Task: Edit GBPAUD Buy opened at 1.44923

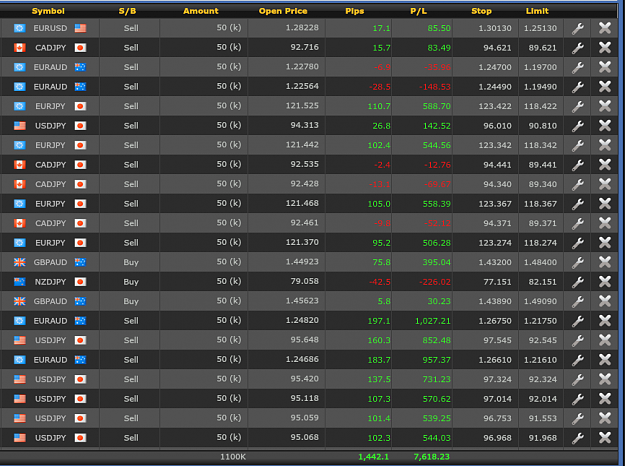Action: 578,263
